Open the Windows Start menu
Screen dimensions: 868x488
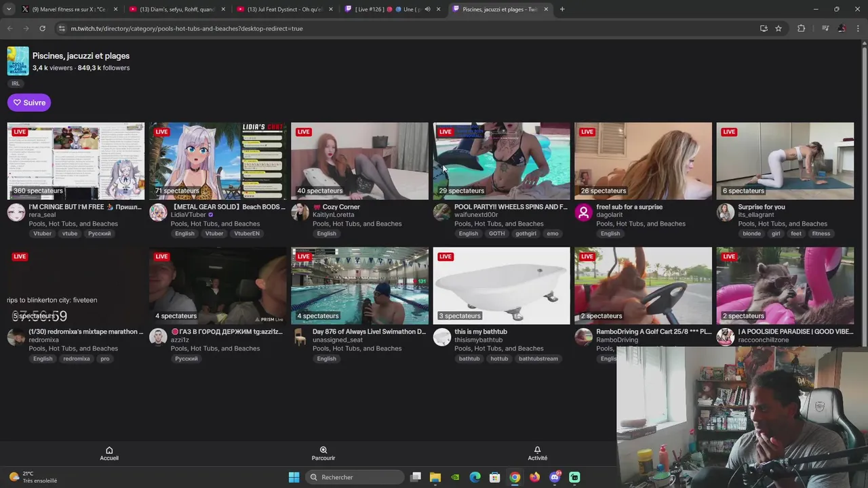[x=294, y=477]
